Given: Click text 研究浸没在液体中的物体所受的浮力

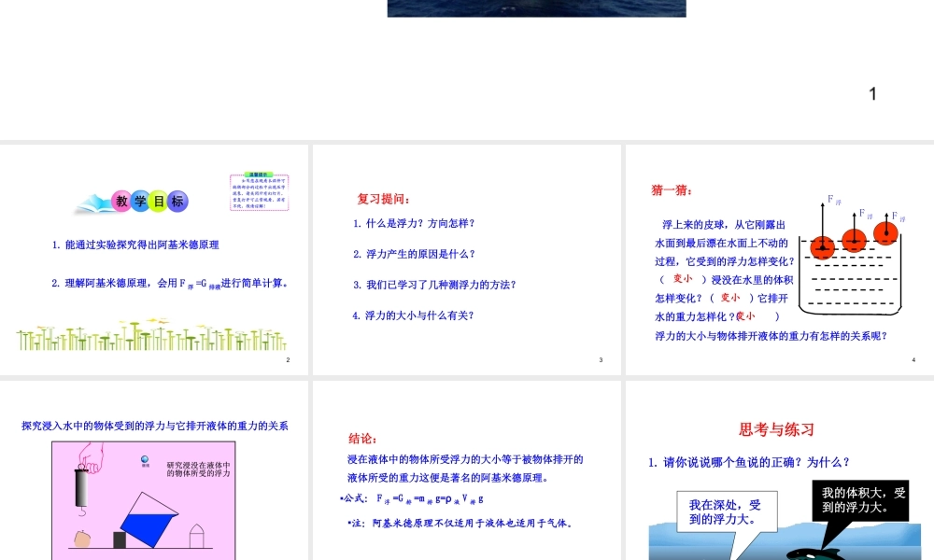Looking at the screenshot, I should tap(198, 469).
